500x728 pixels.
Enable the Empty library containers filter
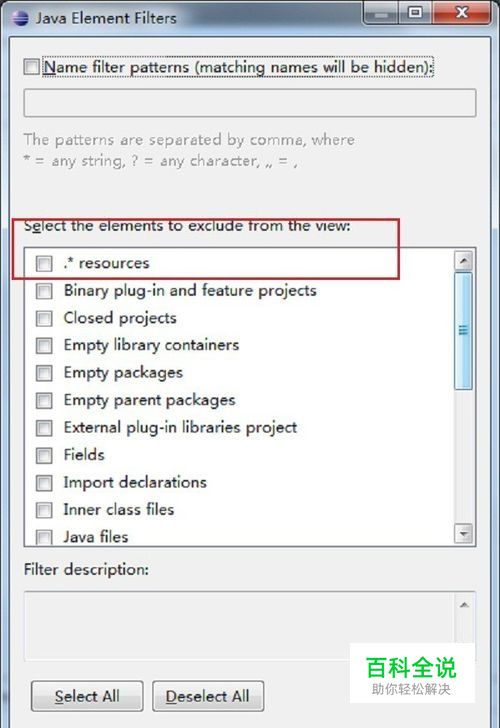(x=44, y=345)
